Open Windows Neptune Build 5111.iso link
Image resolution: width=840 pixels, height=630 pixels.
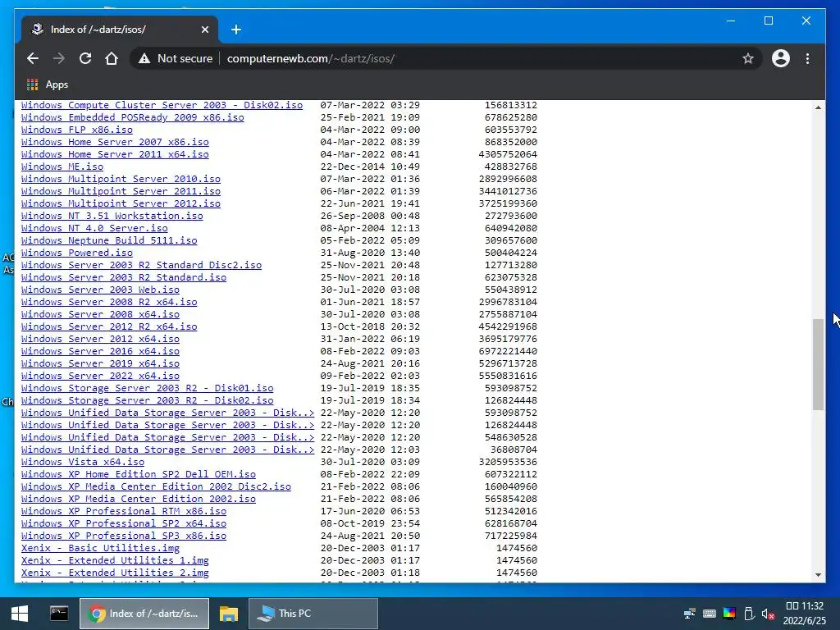(109, 240)
